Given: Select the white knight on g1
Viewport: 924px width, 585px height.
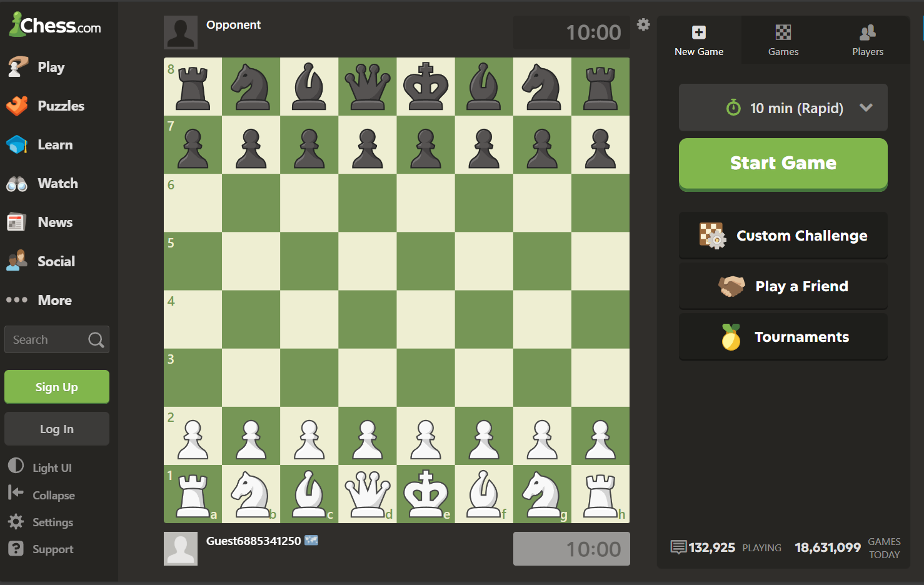Looking at the screenshot, I should click(542, 494).
